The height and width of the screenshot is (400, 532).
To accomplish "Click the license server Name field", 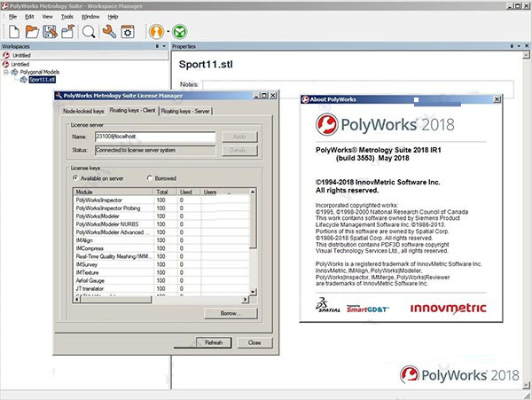I will click(155, 137).
